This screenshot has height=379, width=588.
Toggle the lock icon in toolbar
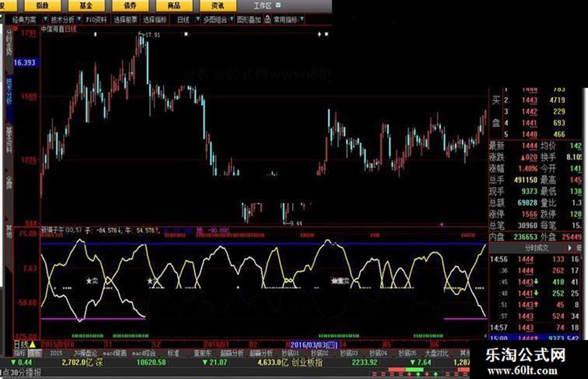coord(267,19)
